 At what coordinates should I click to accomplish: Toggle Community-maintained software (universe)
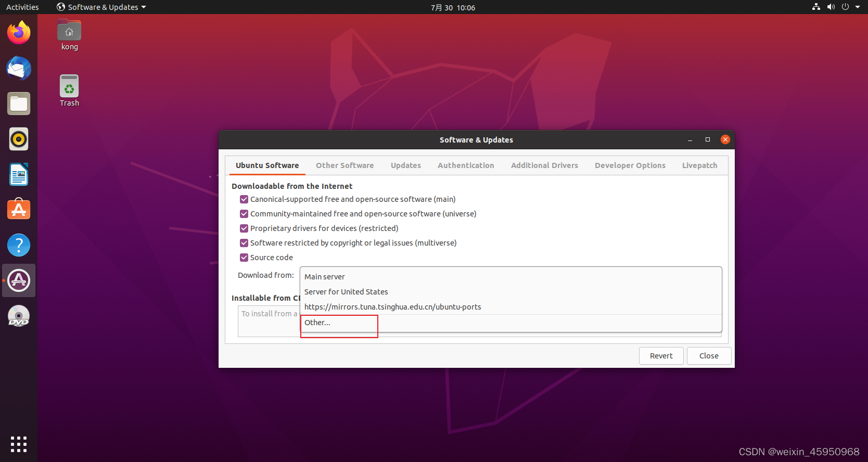(x=244, y=214)
